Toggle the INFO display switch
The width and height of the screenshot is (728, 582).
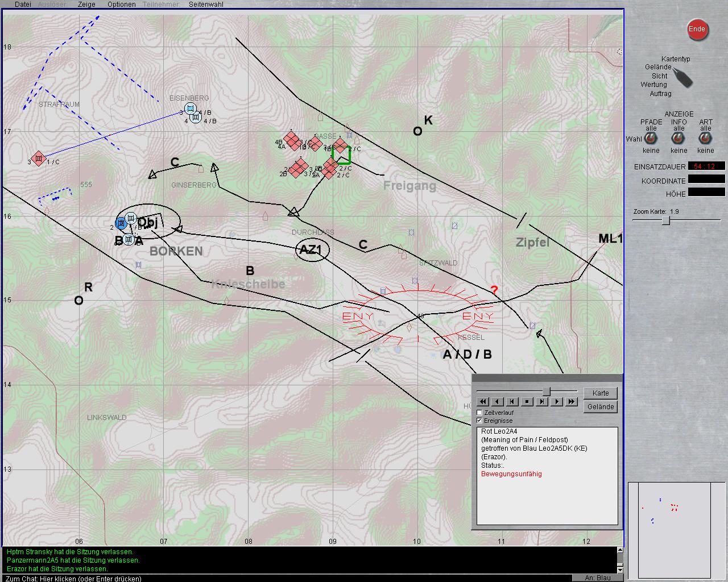click(679, 139)
